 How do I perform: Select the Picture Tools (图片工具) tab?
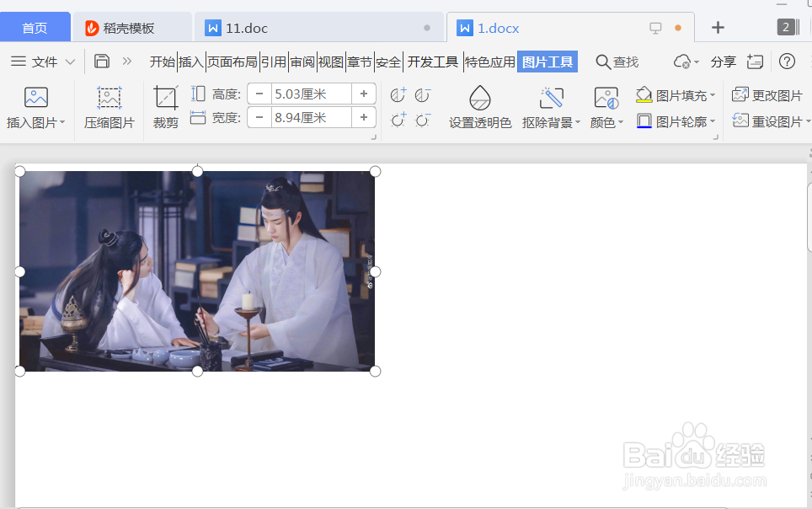[548, 62]
